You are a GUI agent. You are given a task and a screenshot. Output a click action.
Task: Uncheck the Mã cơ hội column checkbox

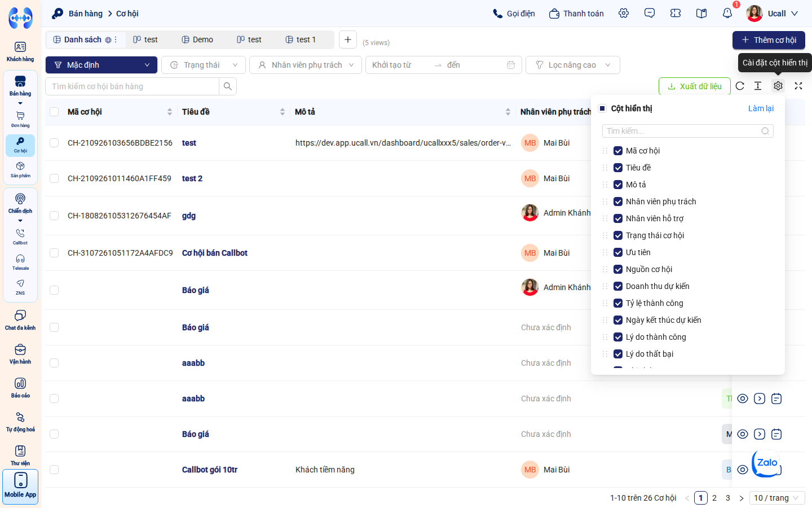[618, 151]
